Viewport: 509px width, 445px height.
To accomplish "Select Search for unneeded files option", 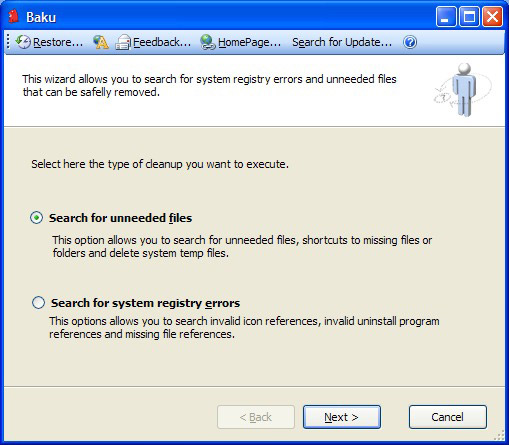I will pyautogui.click(x=36, y=218).
